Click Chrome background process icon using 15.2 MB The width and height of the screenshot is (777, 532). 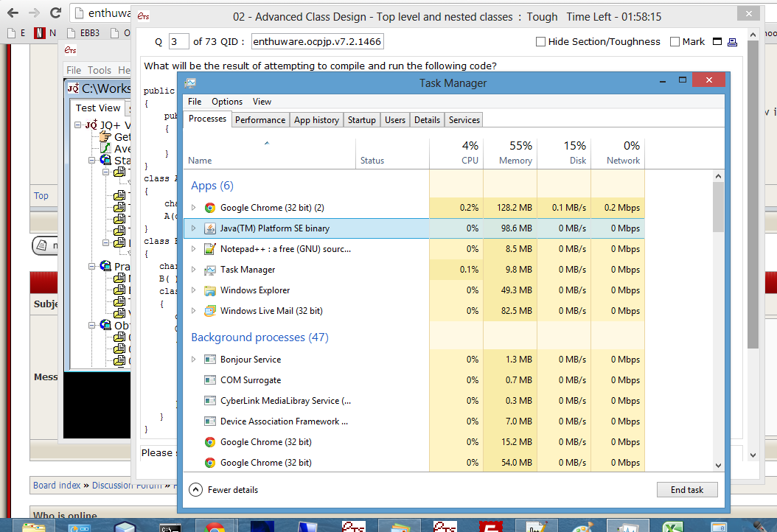point(210,442)
